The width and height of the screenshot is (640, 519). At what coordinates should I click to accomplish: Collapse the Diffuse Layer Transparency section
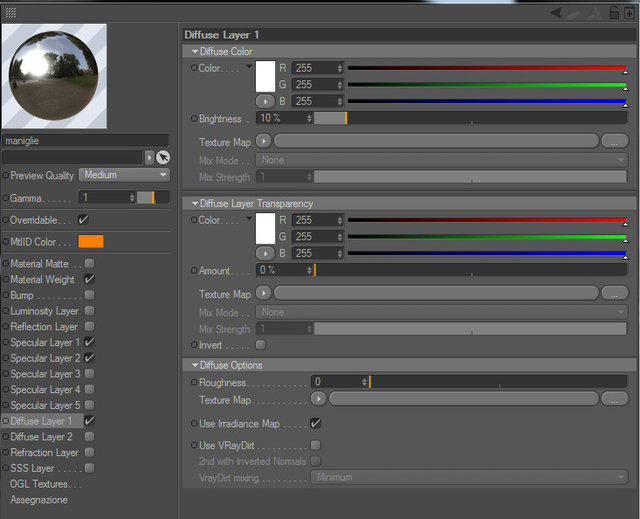tap(195, 203)
